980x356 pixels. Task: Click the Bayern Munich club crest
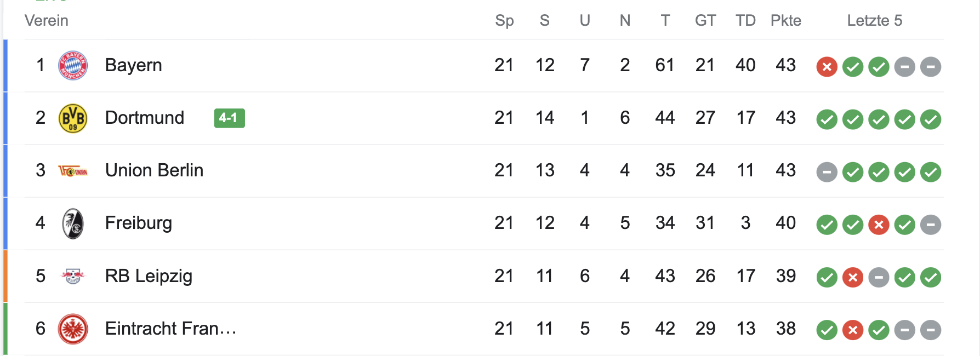[x=73, y=66]
